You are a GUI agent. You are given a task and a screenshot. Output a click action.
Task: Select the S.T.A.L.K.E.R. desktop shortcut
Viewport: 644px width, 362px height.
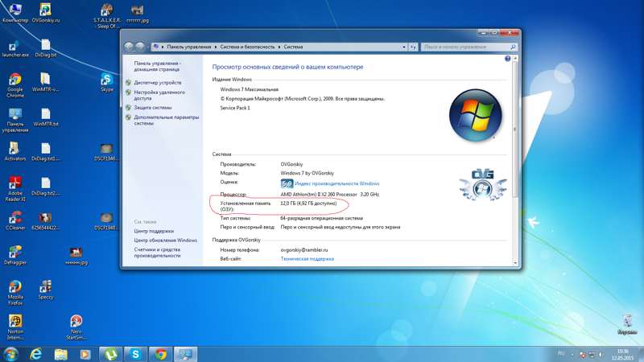pos(107,16)
